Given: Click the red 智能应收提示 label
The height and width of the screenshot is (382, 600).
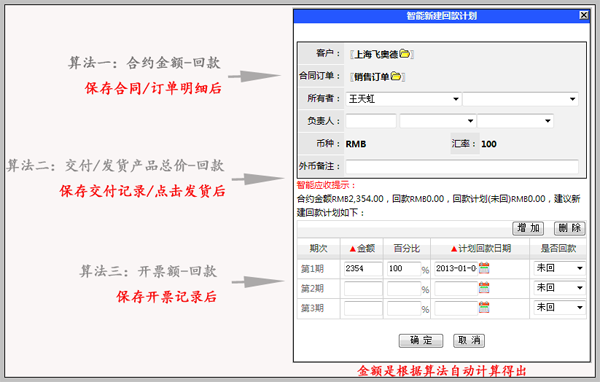Looking at the screenshot, I should click(x=326, y=185).
